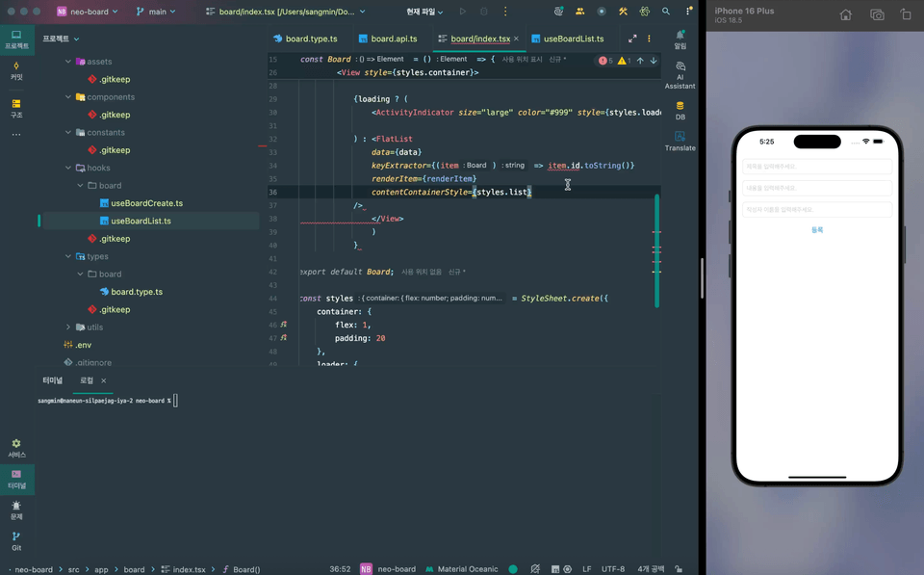Take simulator screenshot camera icon
Screen dimensions: 924x575
tap(877, 15)
